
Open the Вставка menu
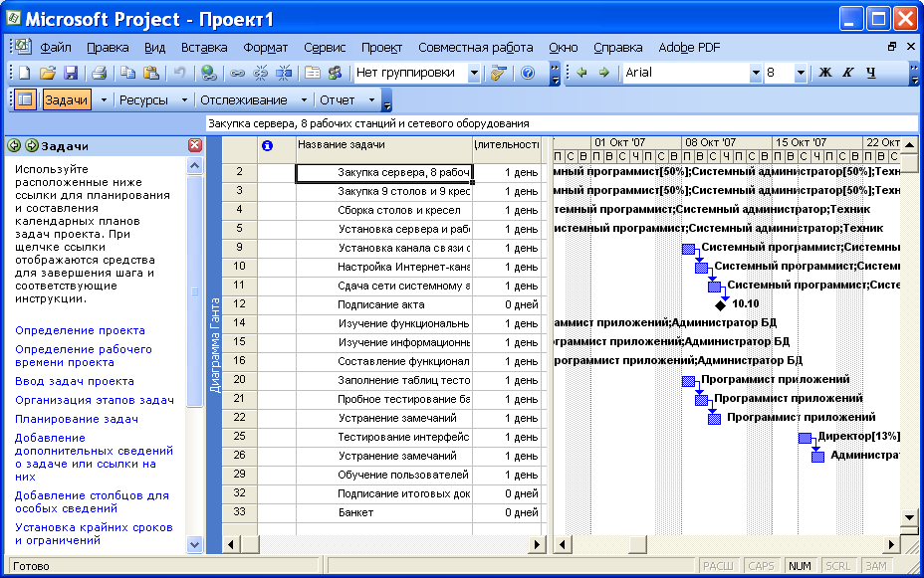tap(204, 47)
